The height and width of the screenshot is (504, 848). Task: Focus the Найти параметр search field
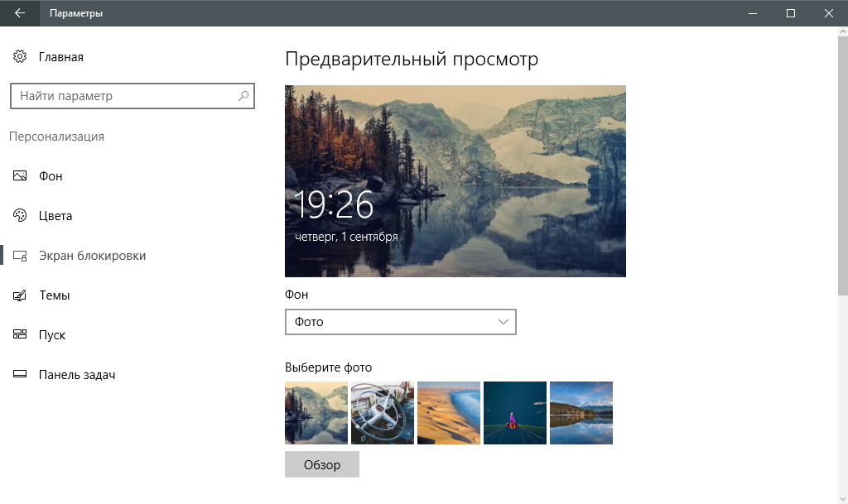[x=132, y=96]
